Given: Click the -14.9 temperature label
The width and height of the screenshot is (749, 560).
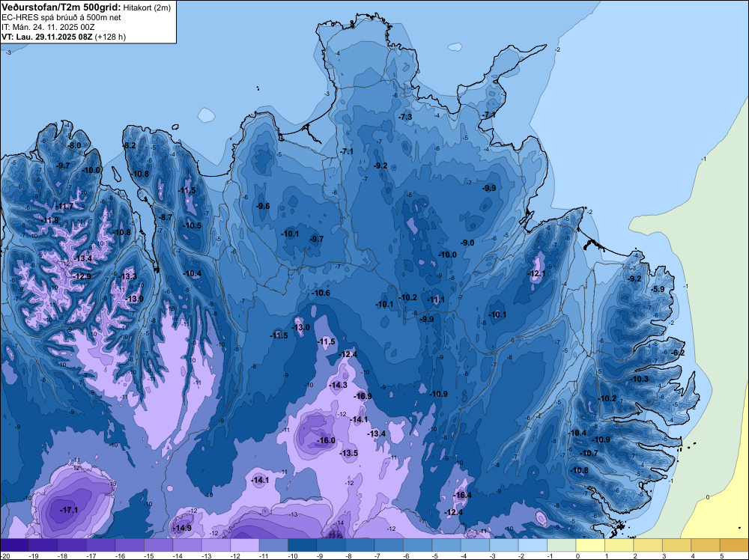Looking at the screenshot, I should click(x=183, y=528).
